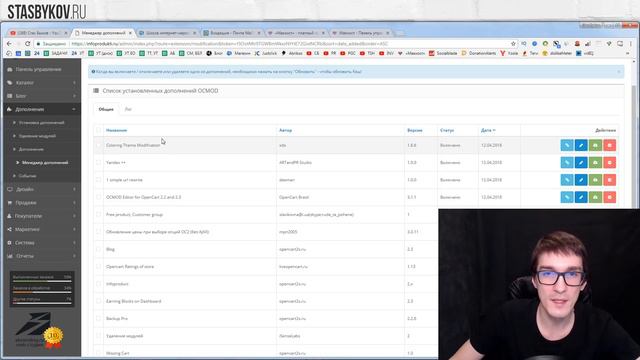Open Удаление модулей in the sidebar submenu
This screenshot has width=640, height=360.
click(x=37, y=136)
